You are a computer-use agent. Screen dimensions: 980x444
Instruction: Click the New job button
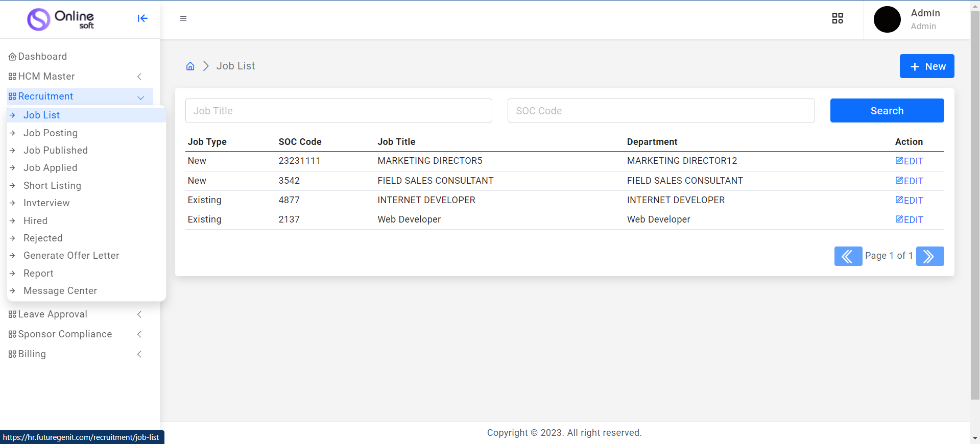tap(926, 66)
